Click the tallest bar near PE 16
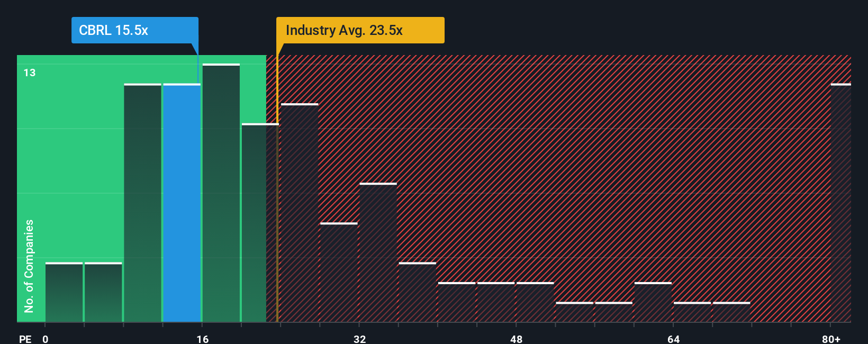Screen dimensions: 868x344 point(221,193)
